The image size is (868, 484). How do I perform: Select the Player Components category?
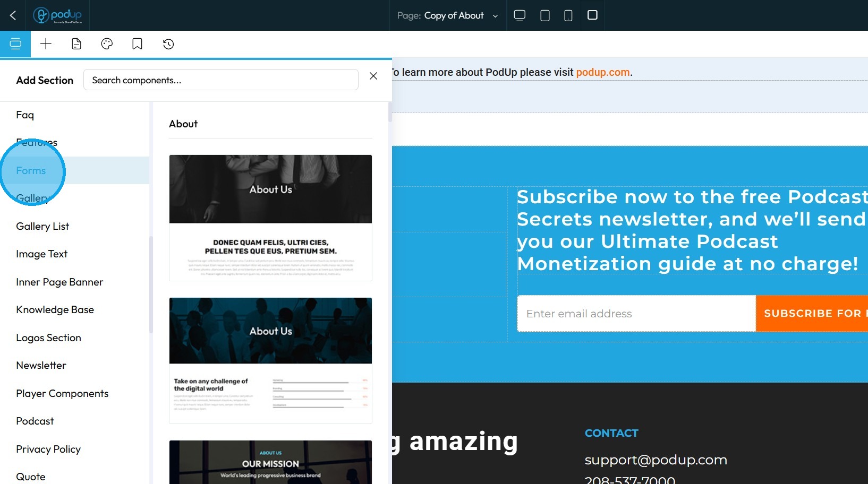pyautogui.click(x=62, y=393)
